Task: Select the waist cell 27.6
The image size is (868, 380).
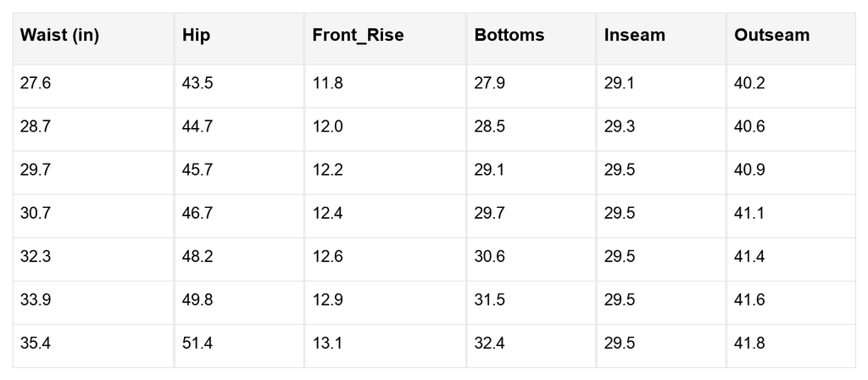Action: 36,84
